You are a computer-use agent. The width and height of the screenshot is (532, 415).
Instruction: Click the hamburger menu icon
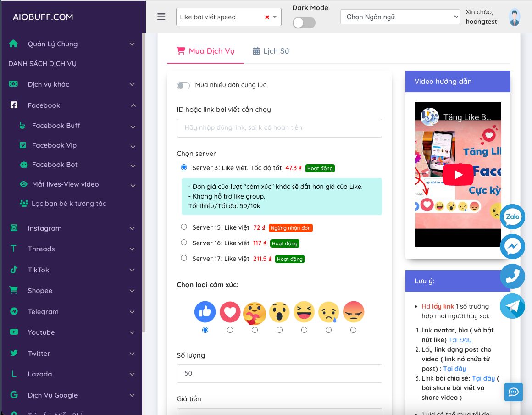click(x=161, y=17)
